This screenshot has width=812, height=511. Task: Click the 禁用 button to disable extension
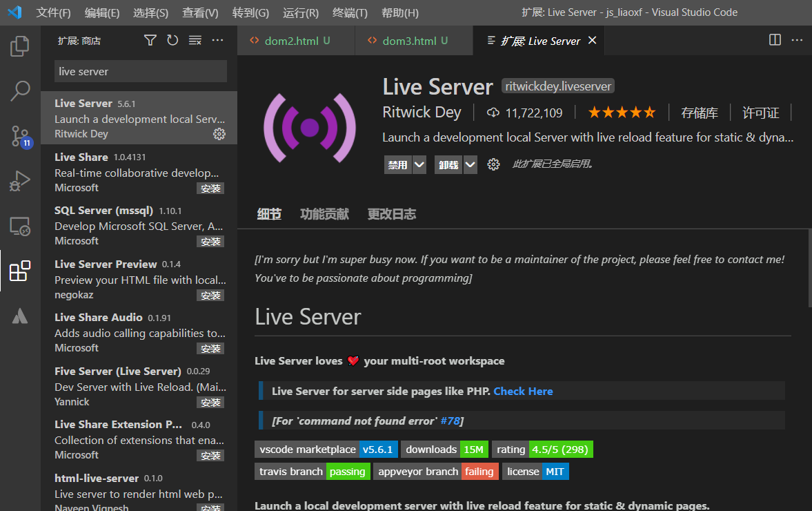[397, 165]
